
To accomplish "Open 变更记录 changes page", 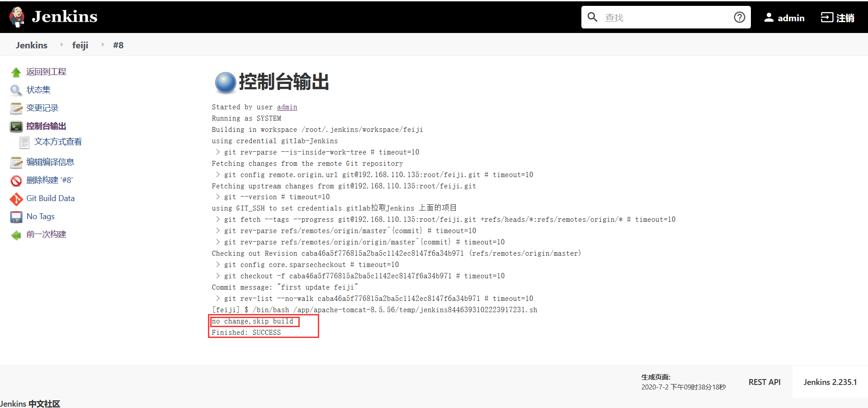I will (42, 108).
